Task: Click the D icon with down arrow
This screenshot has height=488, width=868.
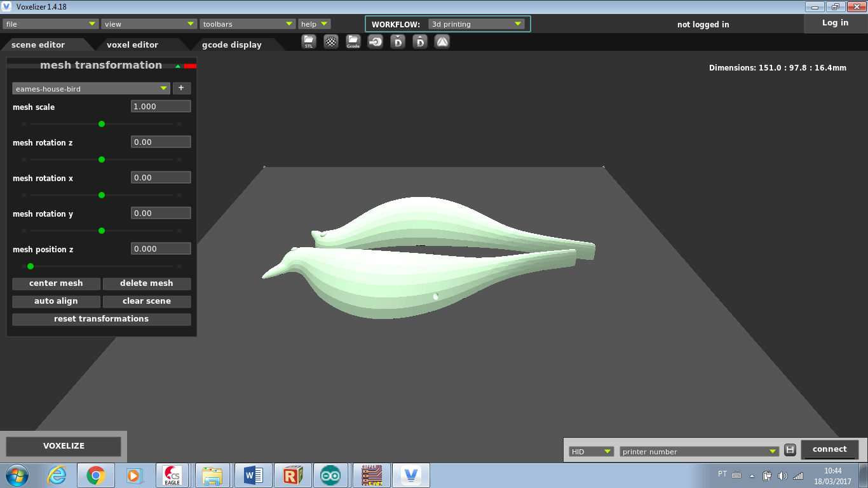Action: [398, 42]
